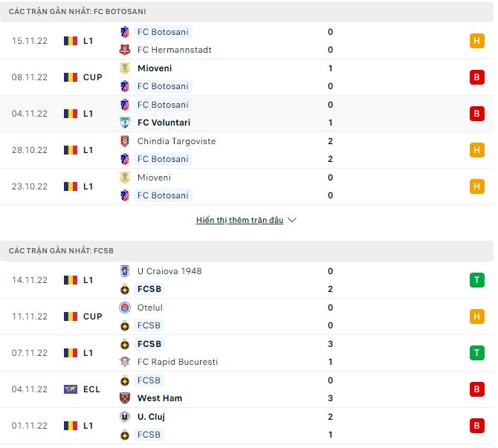This screenshot has width=498, height=448.
Task: Click red B badge for 08.11.22 cup match
Action: [x=476, y=77]
